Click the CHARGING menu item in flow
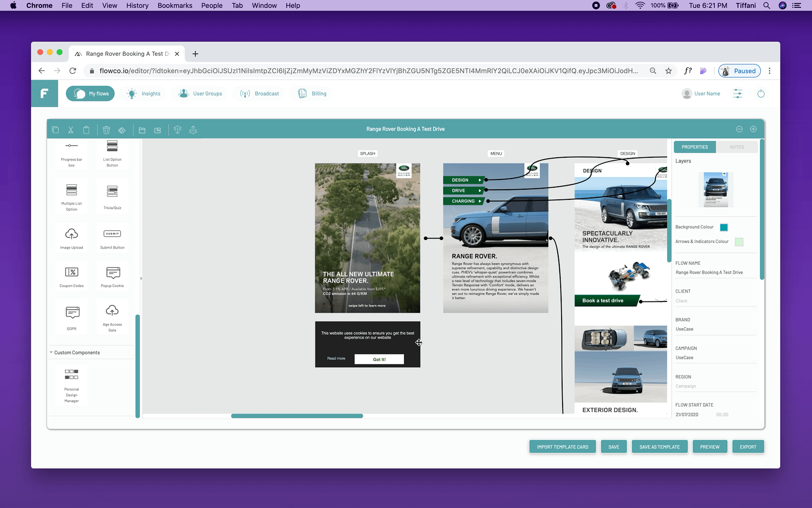 pyautogui.click(x=464, y=201)
